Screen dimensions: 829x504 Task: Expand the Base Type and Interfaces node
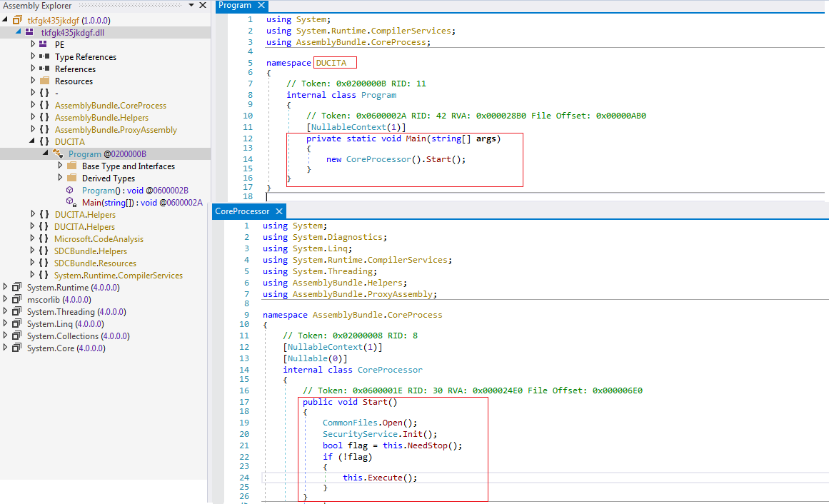pyautogui.click(x=60, y=166)
